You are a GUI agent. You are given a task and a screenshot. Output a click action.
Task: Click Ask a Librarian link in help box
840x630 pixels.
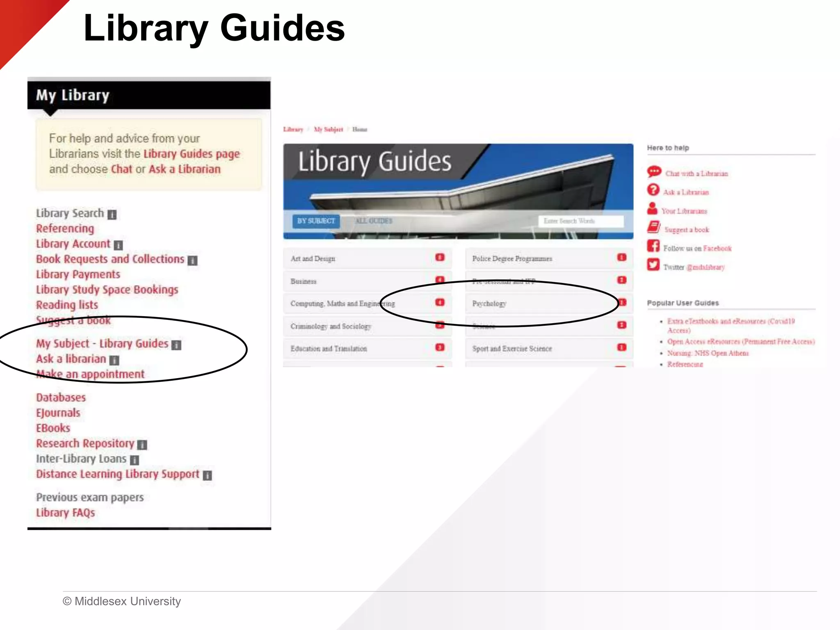click(185, 169)
